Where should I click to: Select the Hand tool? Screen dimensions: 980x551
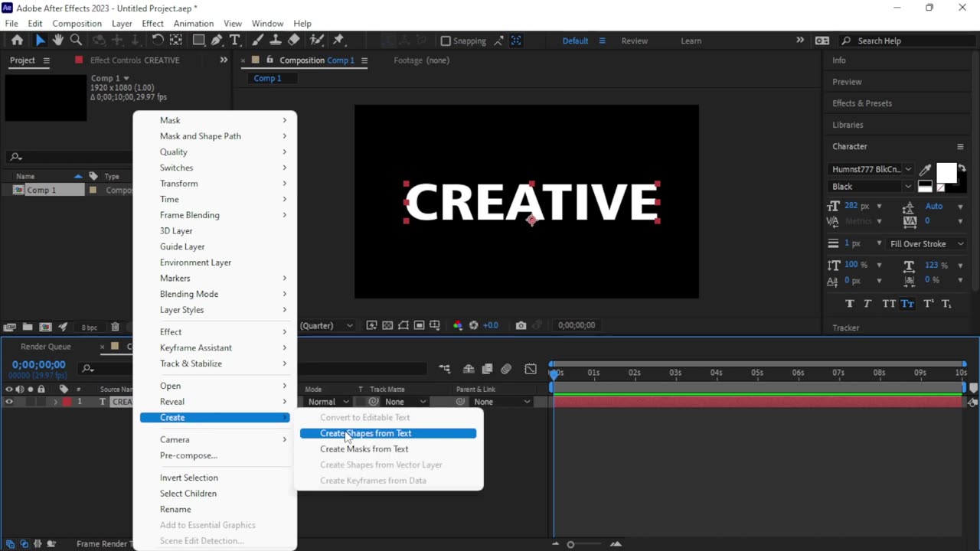click(57, 41)
